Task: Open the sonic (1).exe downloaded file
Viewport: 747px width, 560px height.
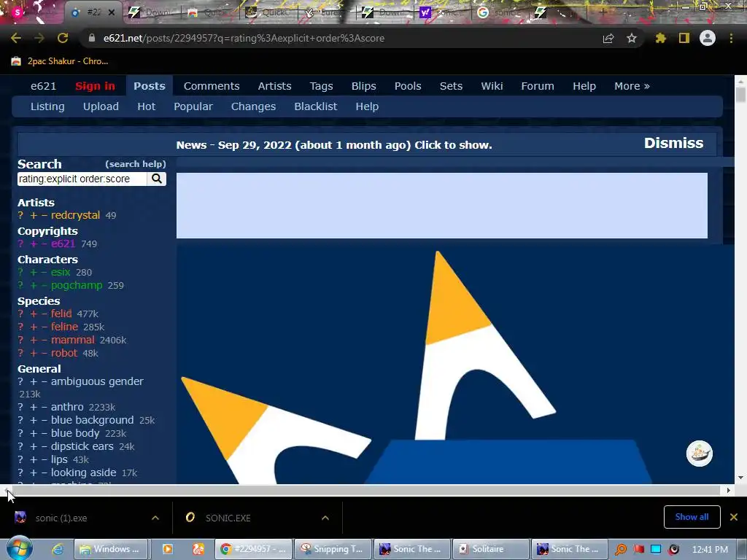Action: point(61,518)
